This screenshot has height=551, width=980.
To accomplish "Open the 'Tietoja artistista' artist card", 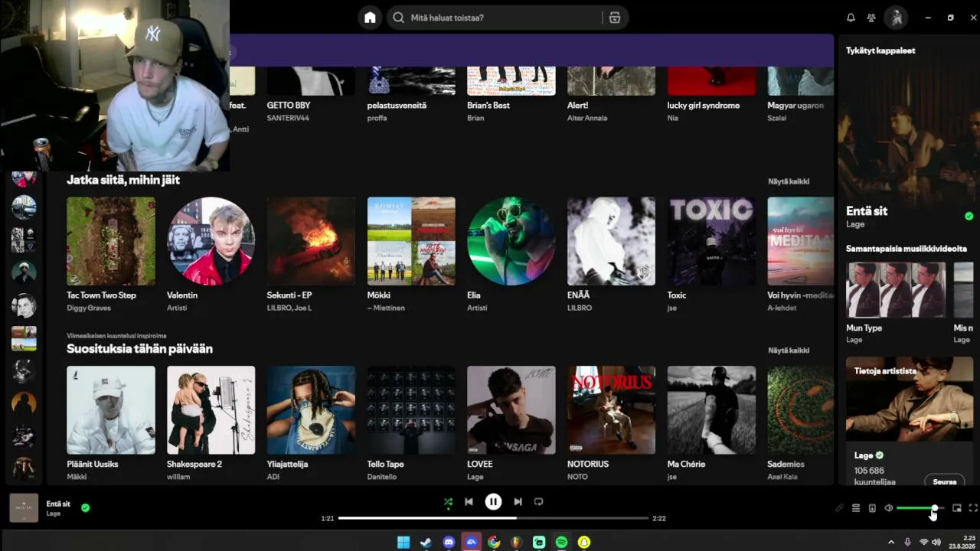I will pos(910,421).
